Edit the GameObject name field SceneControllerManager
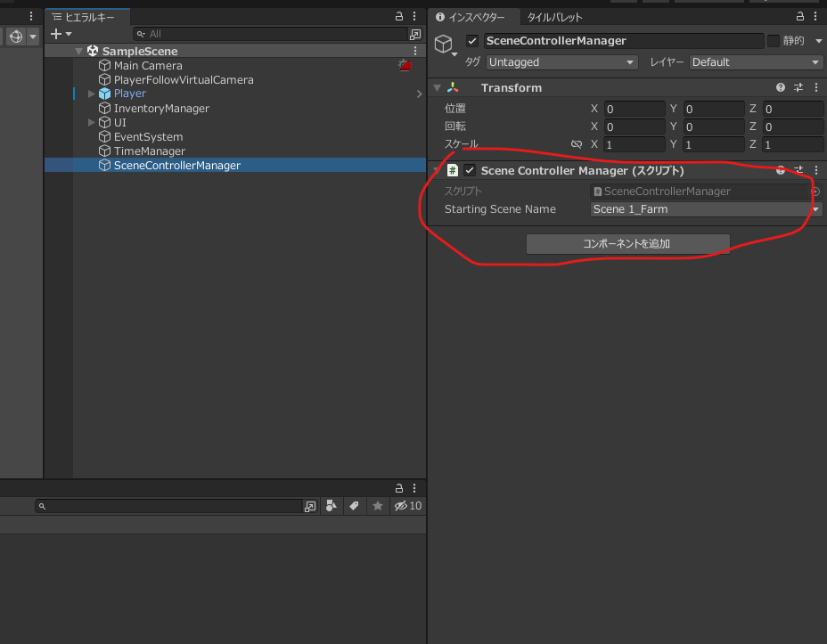The height and width of the screenshot is (644, 827). (624, 41)
